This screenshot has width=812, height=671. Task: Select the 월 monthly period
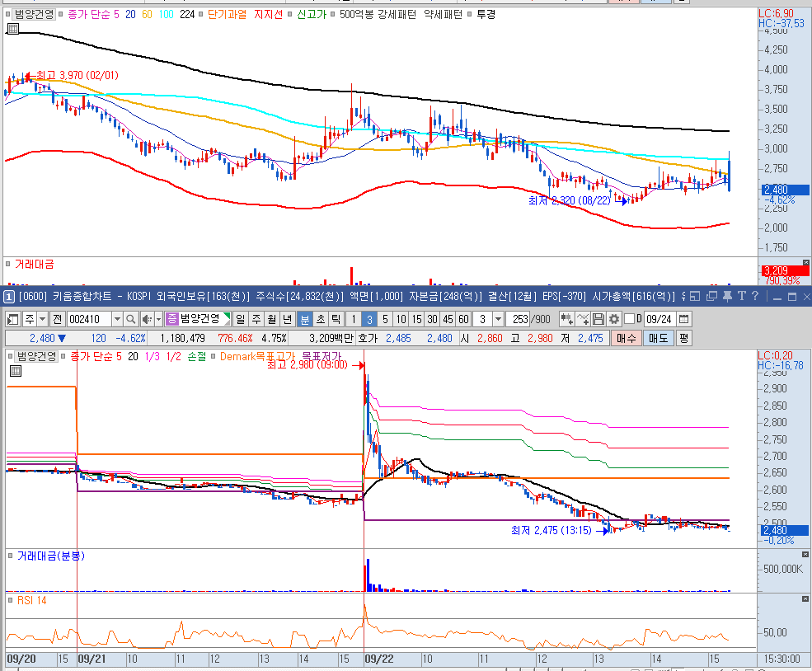click(272, 319)
